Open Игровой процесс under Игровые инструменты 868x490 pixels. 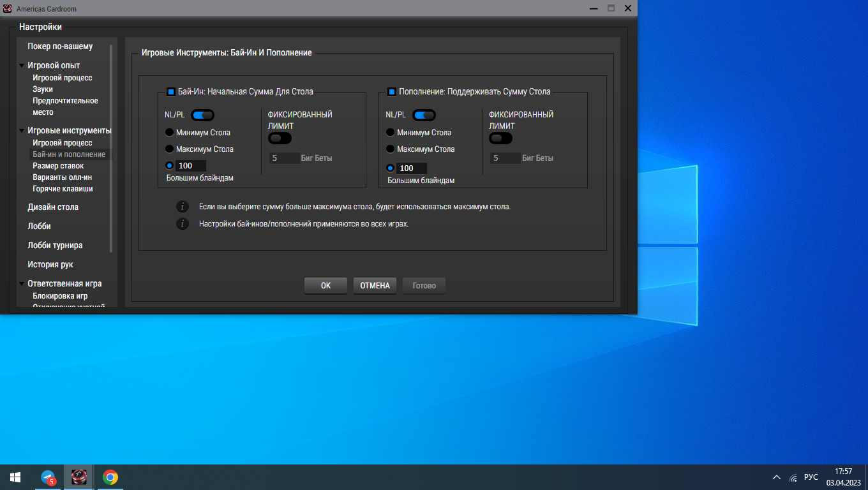coord(63,143)
